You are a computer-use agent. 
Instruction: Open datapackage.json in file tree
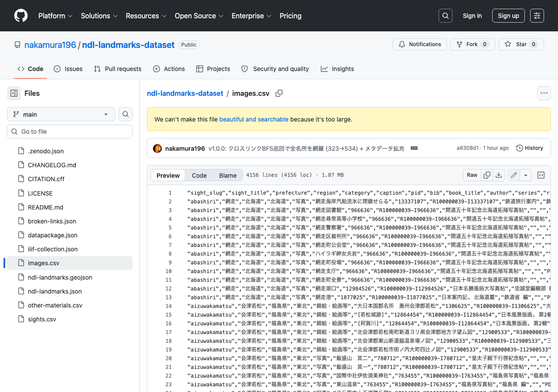point(70,235)
